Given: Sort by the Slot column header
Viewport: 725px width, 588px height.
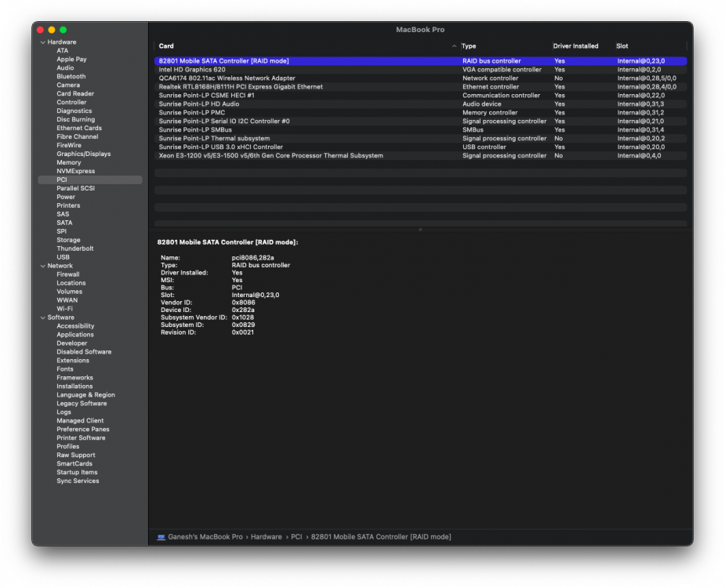Looking at the screenshot, I should coord(622,46).
